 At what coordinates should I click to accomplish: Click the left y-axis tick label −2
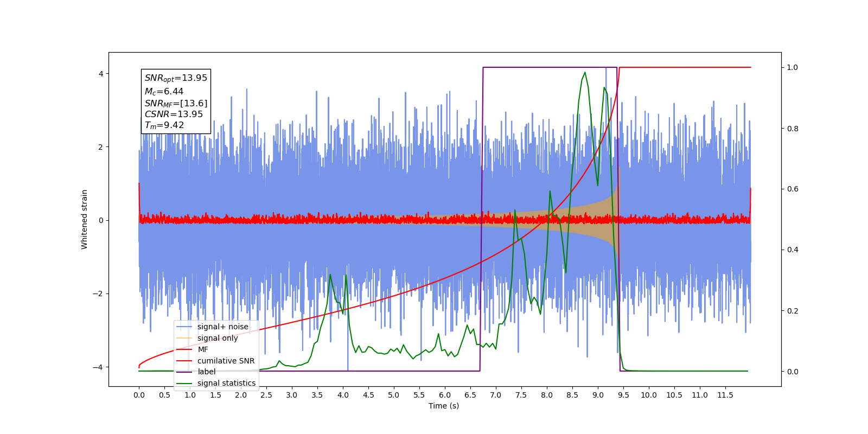point(98,294)
